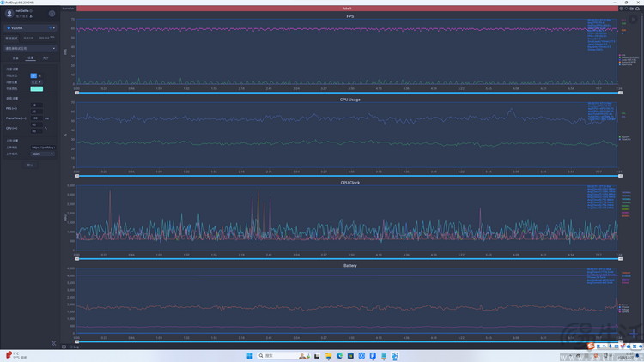This screenshot has width=644, height=362.
Task: Click the PerfDog taskbar icon with underline
Action: pos(395,356)
